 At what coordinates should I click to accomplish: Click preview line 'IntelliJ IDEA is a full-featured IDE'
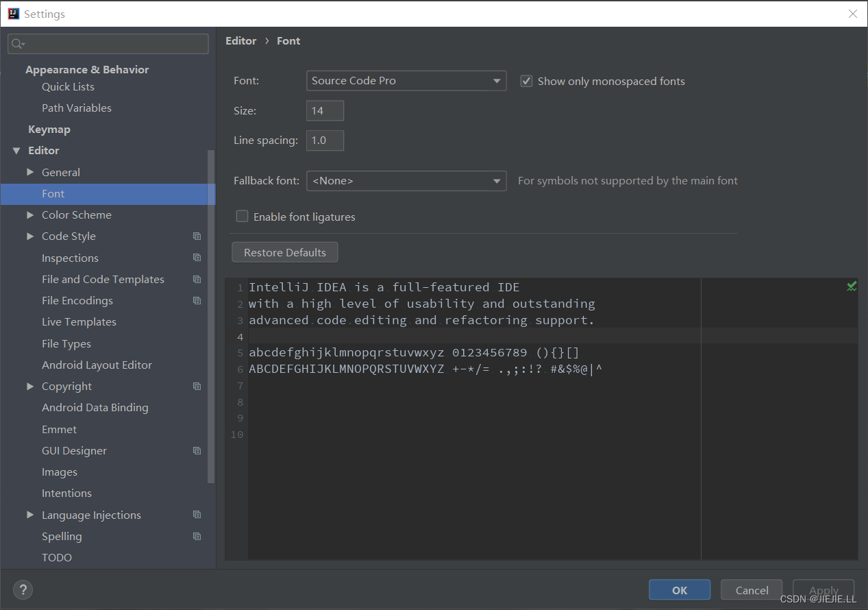coord(384,287)
